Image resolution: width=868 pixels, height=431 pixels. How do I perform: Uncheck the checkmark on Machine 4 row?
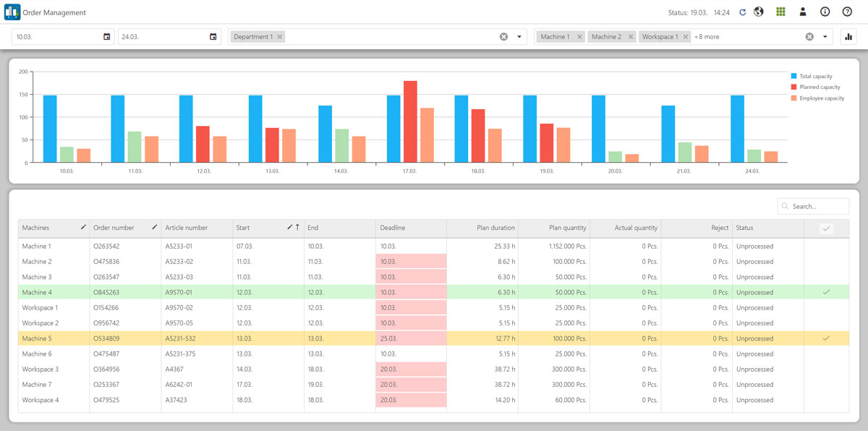[x=827, y=292]
